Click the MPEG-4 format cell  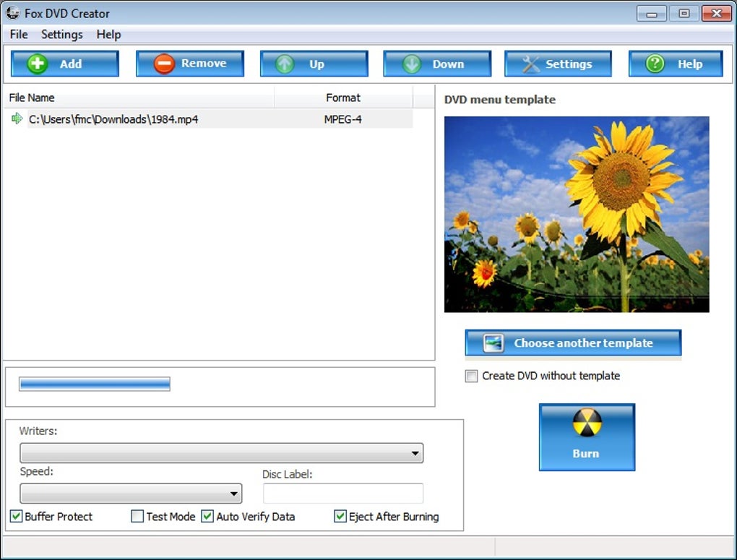343,119
